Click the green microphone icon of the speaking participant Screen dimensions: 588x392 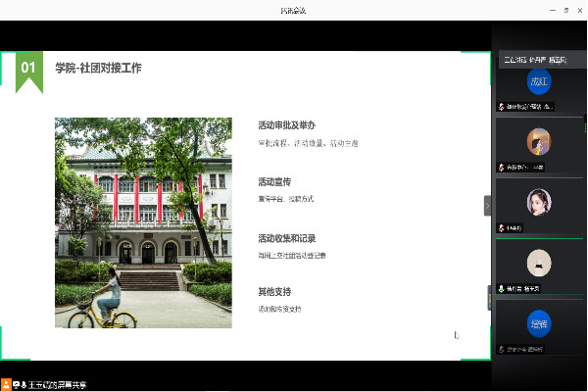pyautogui.click(x=502, y=289)
